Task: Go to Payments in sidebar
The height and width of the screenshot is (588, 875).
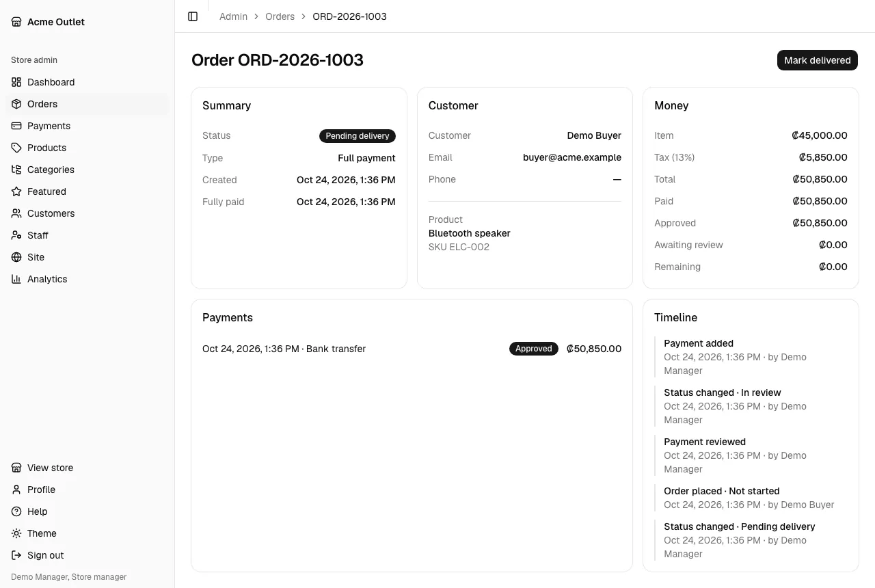Action: [x=87, y=126]
